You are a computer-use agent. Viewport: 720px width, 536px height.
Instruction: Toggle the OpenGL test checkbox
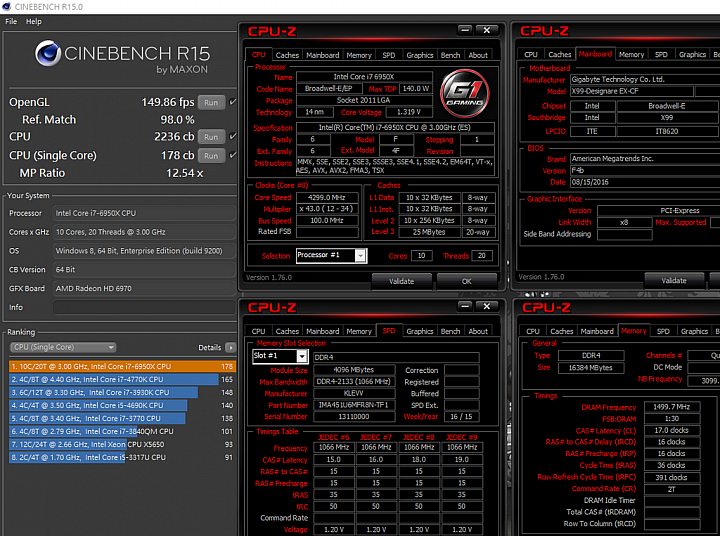click(233, 102)
